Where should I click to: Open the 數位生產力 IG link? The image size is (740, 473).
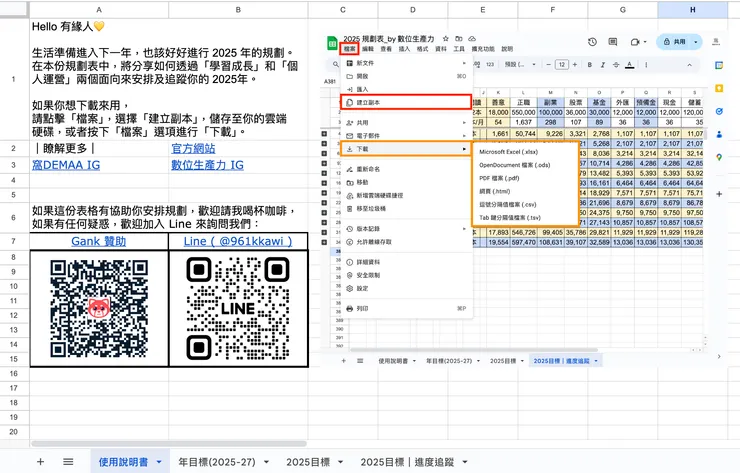point(207,165)
